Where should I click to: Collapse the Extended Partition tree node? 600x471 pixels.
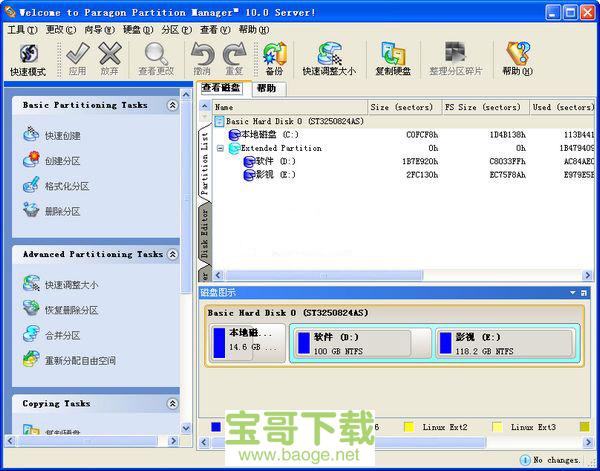click(x=221, y=148)
